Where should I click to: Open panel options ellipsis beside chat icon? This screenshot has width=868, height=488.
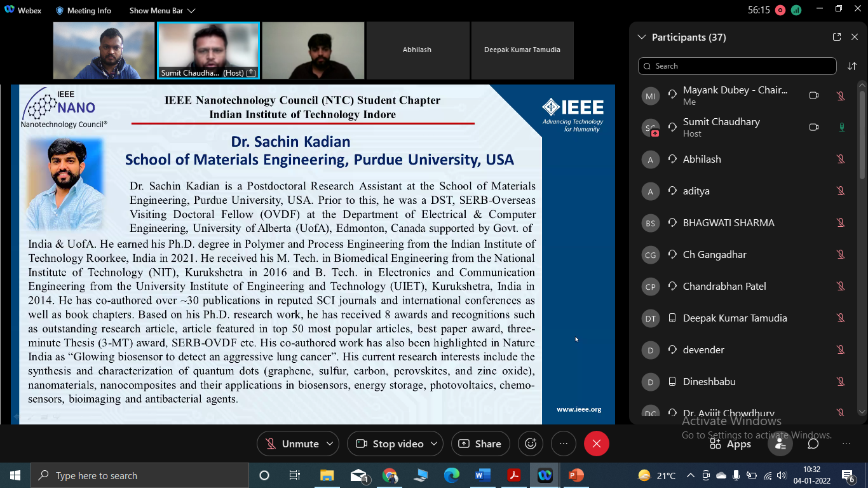[x=846, y=444]
